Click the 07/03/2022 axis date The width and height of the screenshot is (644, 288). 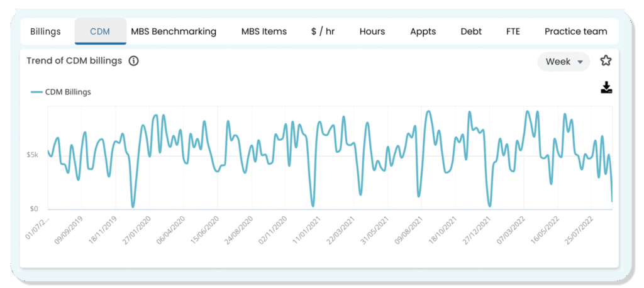click(x=512, y=230)
